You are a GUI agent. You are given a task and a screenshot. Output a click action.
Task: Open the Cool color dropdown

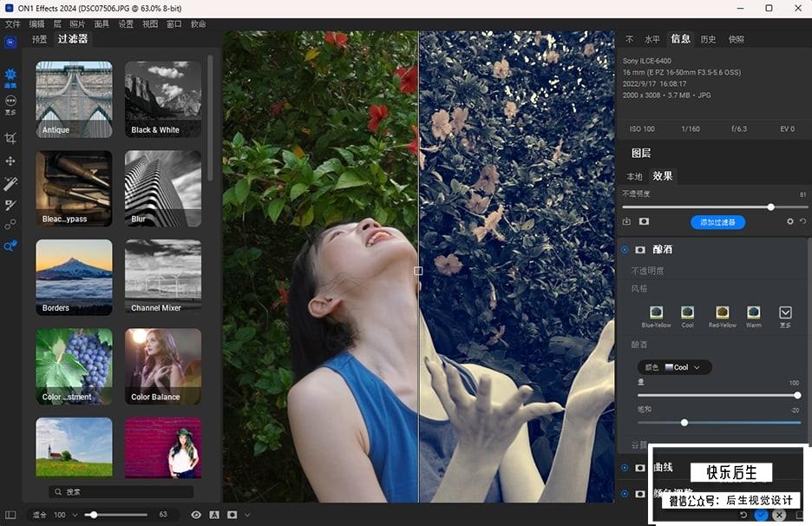675,367
